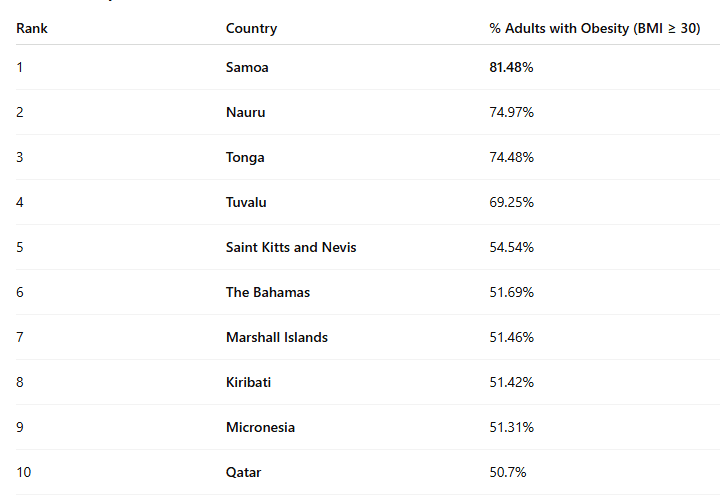Image resolution: width=720 pixels, height=495 pixels.
Task: Click Marshall Islands country cell
Action: (276, 338)
